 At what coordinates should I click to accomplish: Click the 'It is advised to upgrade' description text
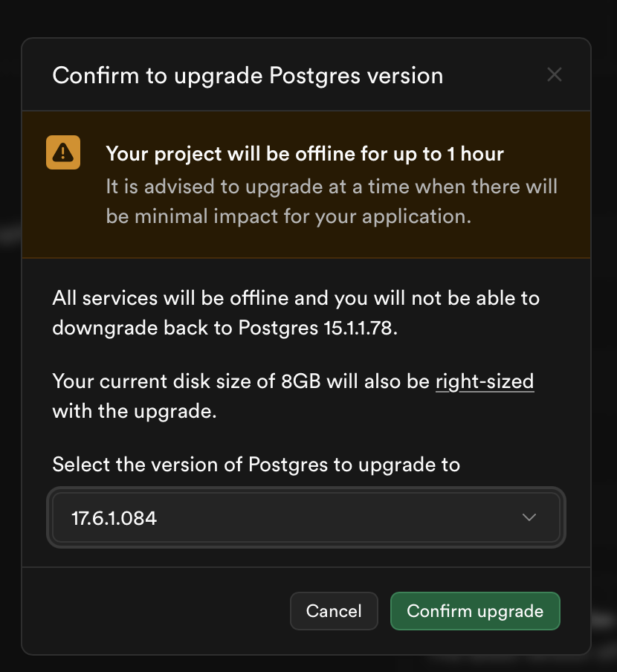click(331, 187)
